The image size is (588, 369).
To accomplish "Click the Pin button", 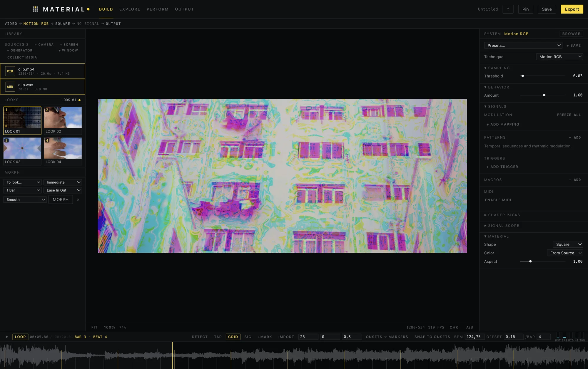I will [x=525, y=9].
